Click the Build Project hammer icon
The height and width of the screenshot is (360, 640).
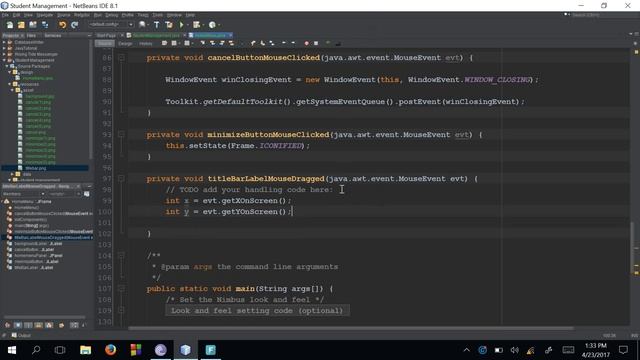[x=157, y=25]
